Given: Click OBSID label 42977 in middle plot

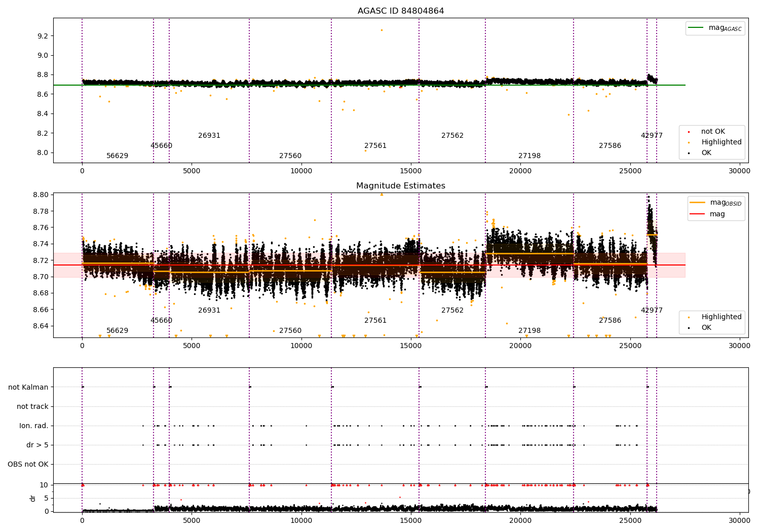Looking at the screenshot, I should point(652,311).
